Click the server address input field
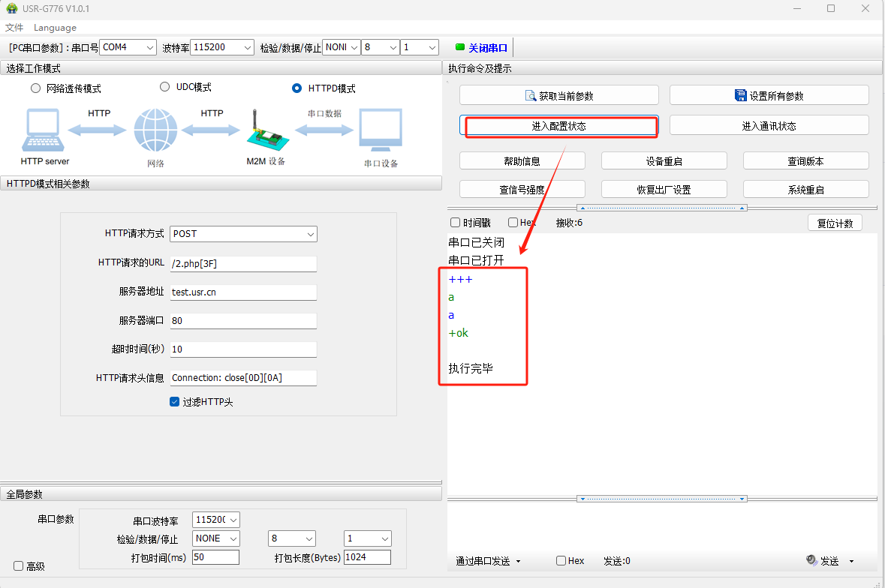This screenshot has height=588, width=885. pyautogui.click(x=243, y=292)
